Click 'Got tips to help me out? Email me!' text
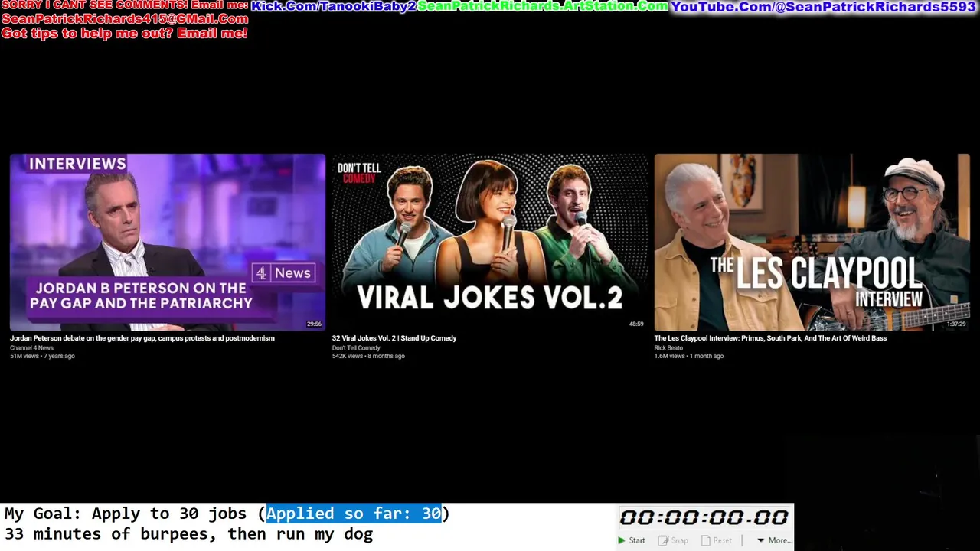Image resolution: width=980 pixels, height=551 pixels. (124, 34)
